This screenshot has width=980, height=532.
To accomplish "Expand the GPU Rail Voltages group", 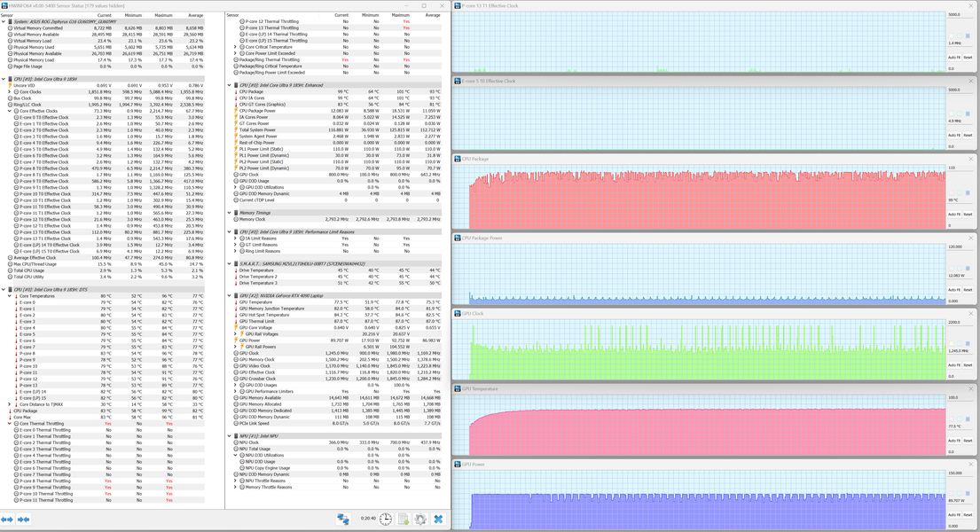I will [236, 333].
